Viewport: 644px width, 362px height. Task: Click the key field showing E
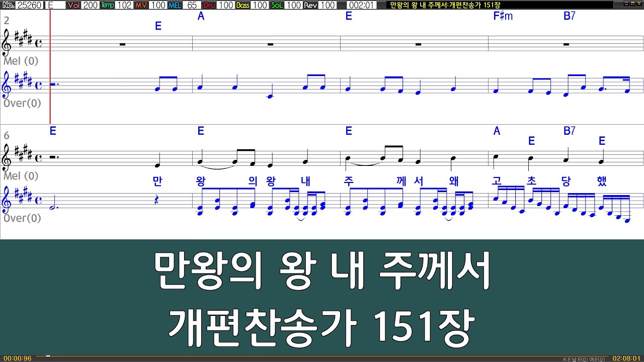(x=55, y=5)
